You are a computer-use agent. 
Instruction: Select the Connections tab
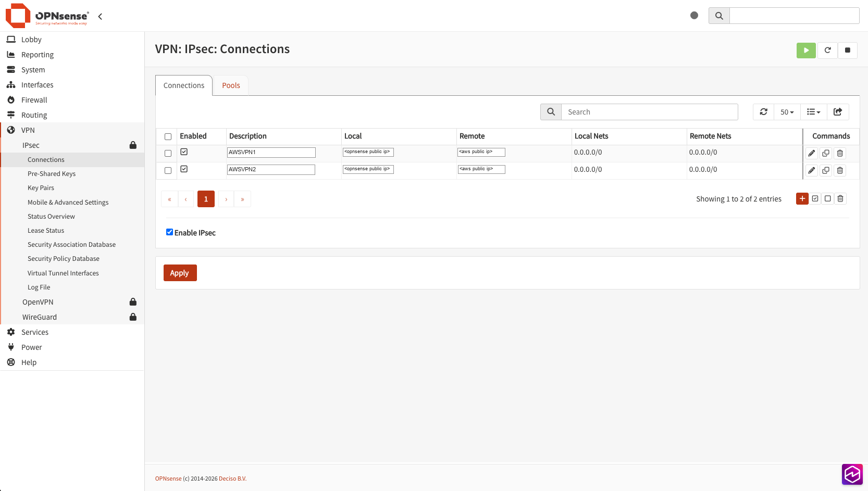point(184,85)
